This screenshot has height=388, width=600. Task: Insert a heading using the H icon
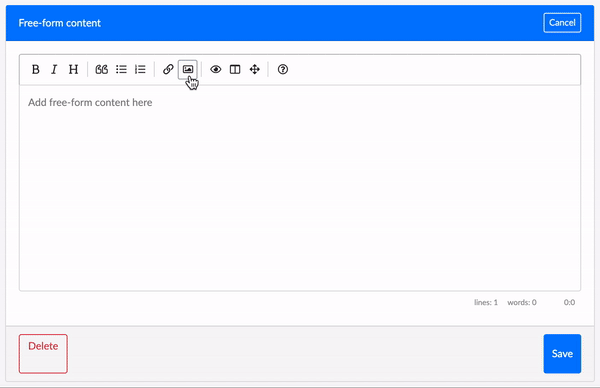pyautogui.click(x=73, y=69)
